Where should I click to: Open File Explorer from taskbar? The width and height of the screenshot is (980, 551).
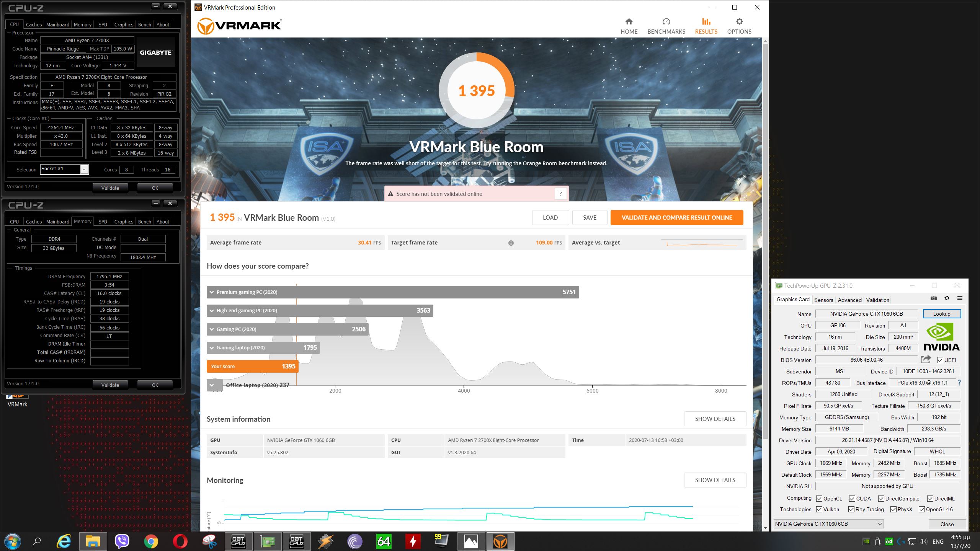pyautogui.click(x=93, y=541)
